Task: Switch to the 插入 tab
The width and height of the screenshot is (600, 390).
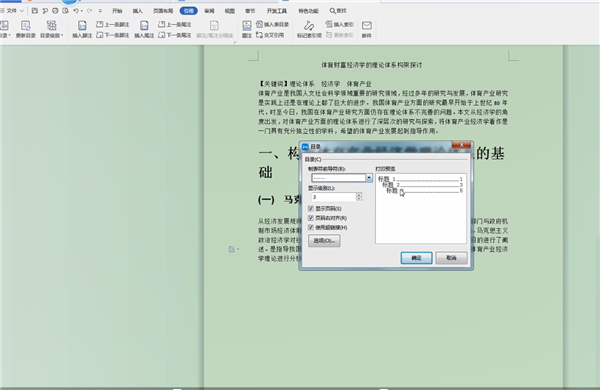Action: 137,11
